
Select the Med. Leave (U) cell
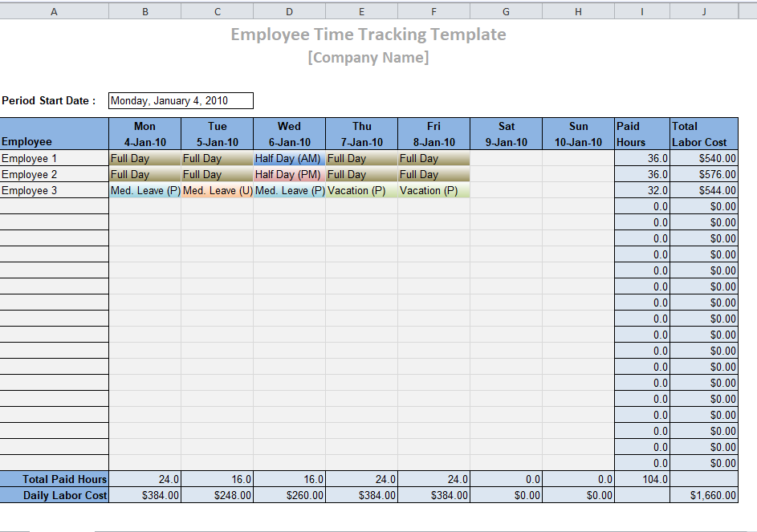click(217, 191)
